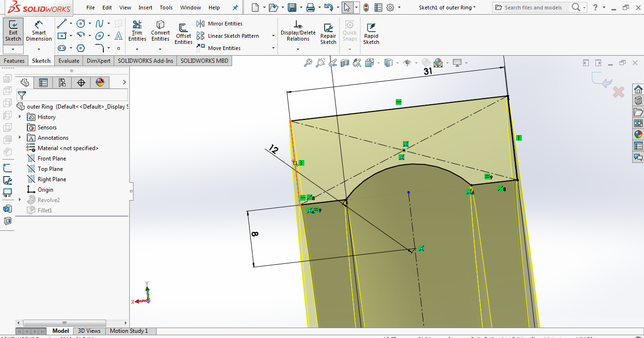Open Edit Appearance color ball

click(x=438, y=62)
